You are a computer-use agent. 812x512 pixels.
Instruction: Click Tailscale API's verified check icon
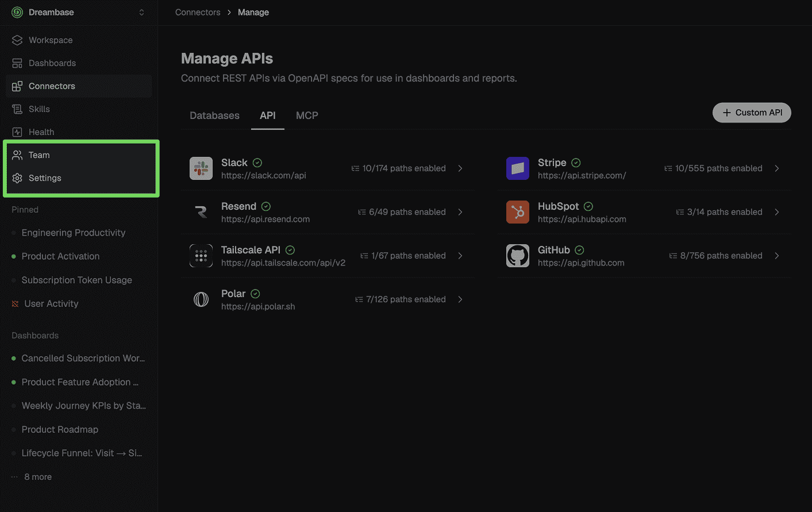[x=290, y=250]
